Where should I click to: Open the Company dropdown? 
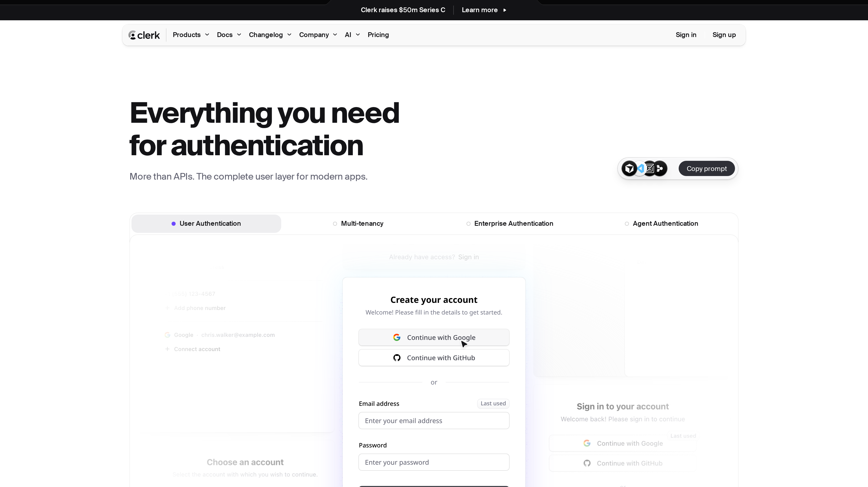[x=318, y=35]
